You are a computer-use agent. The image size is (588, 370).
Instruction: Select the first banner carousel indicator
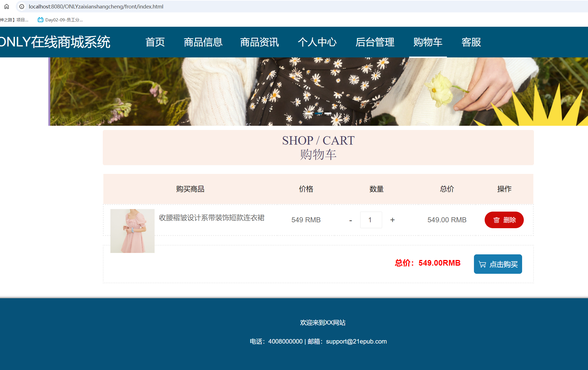click(309, 113)
